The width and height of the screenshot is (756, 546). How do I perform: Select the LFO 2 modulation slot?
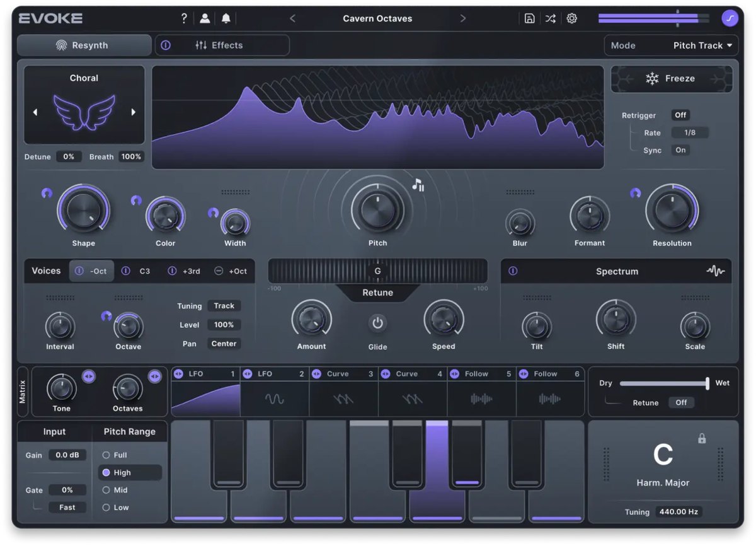click(275, 392)
